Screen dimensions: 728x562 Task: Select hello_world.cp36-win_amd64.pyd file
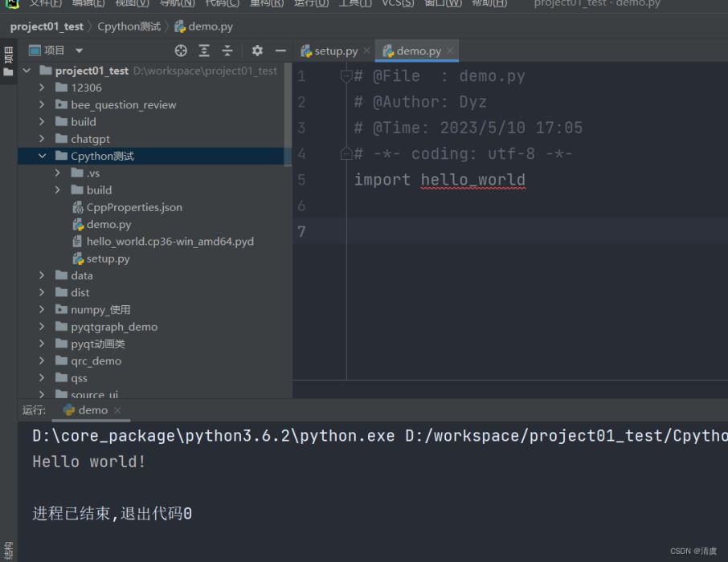[x=170, y=241]
